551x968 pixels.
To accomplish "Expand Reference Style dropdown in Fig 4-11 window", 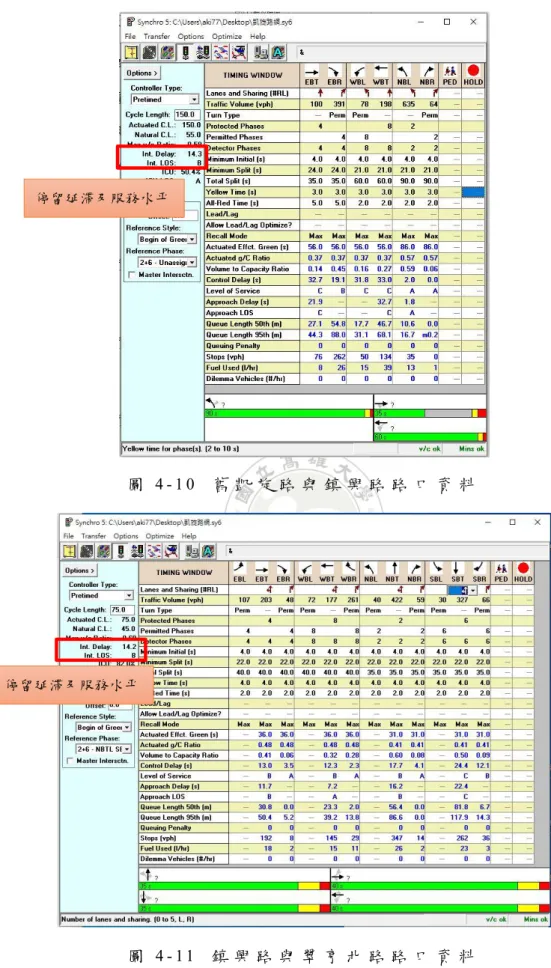I will 128,727.
